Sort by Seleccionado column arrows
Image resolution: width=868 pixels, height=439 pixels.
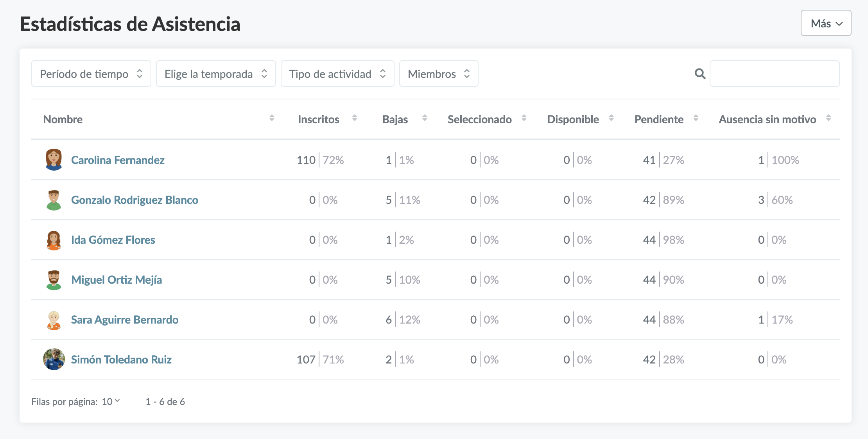524,118
